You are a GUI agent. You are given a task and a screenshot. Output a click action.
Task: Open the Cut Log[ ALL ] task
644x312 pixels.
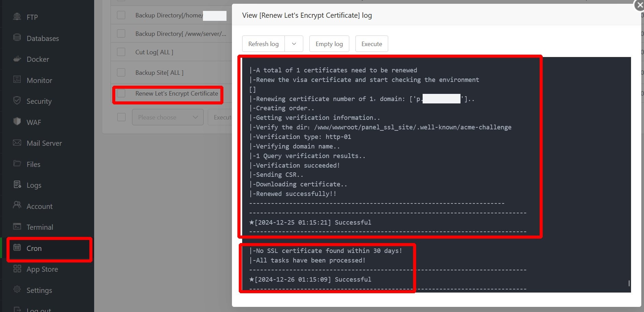pos(154,52)
